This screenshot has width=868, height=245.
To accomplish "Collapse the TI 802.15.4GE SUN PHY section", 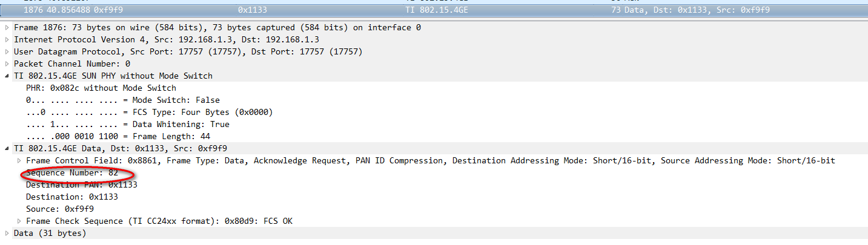I will (x=7, y=76).
